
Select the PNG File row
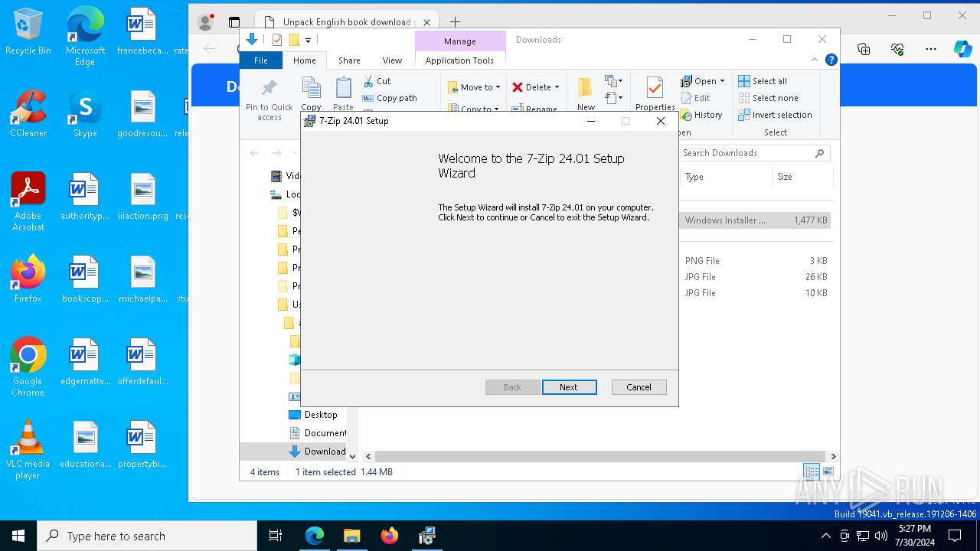[x=754, y=261]
